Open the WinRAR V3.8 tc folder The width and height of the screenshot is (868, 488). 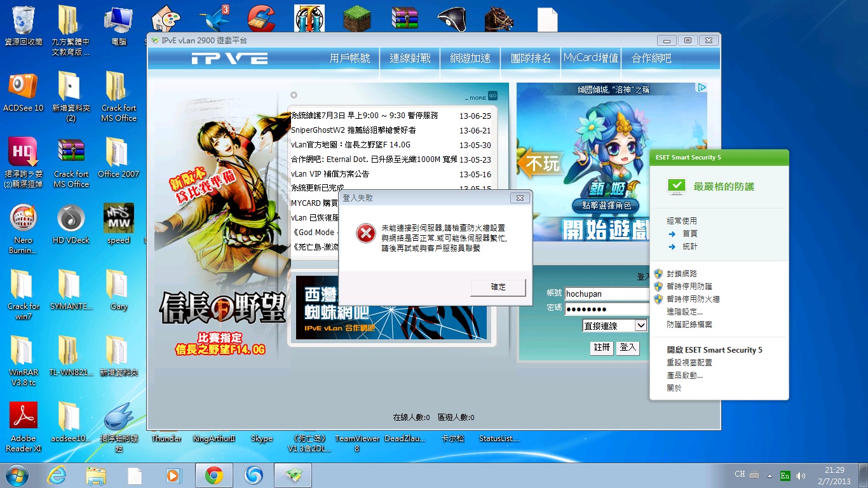[24, 361]
